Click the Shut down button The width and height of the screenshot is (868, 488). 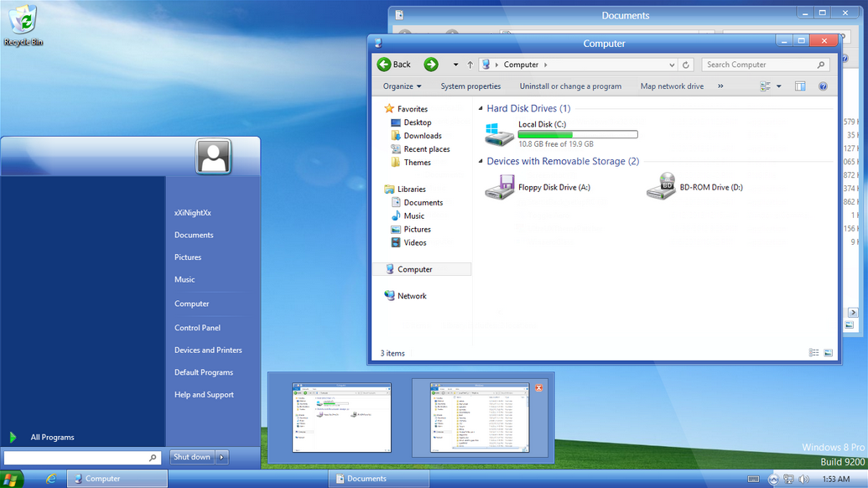(192, 457)
